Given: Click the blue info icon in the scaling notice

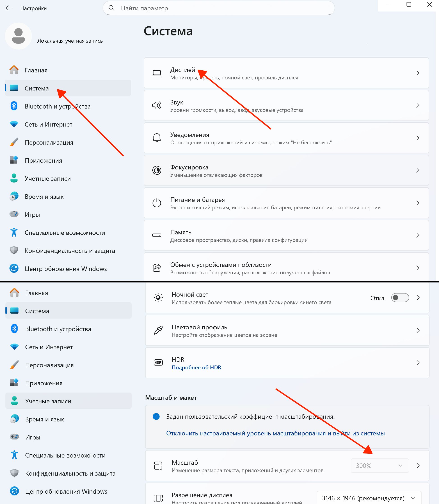Looking at the screenshot, I should click(x=156, y=416).
